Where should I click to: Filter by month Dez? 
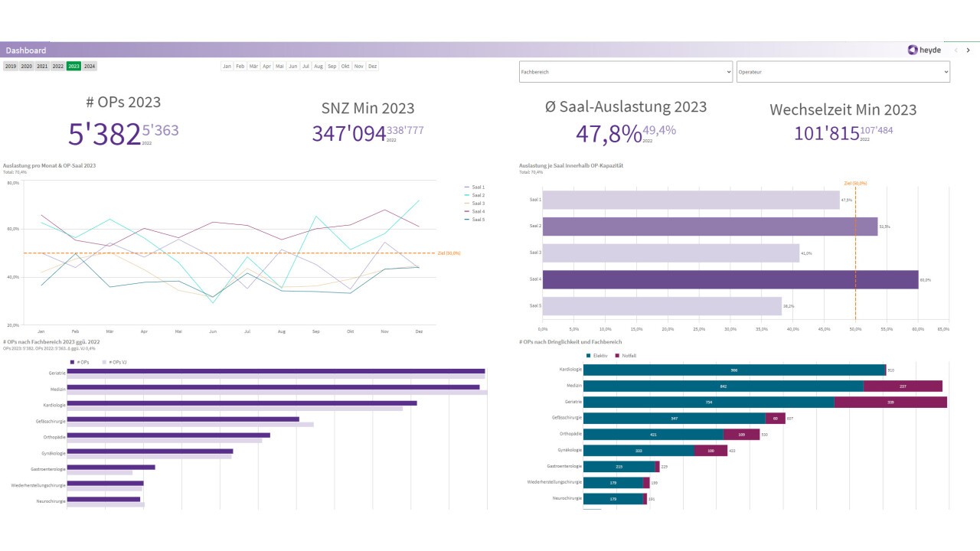(x=372, y=67)
